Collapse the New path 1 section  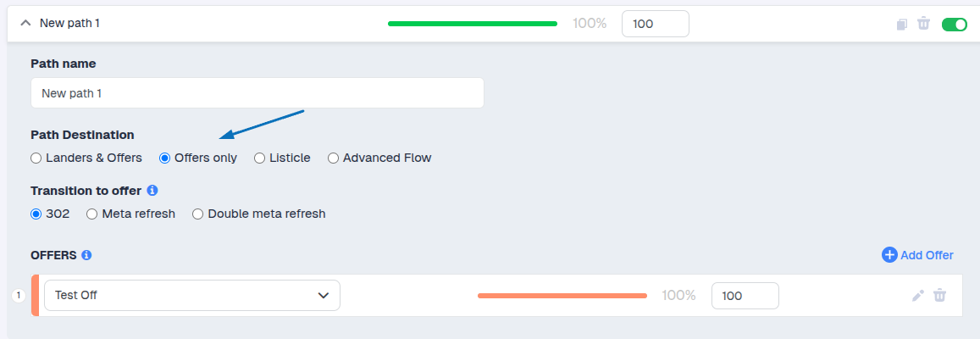[x=25, y=23]
